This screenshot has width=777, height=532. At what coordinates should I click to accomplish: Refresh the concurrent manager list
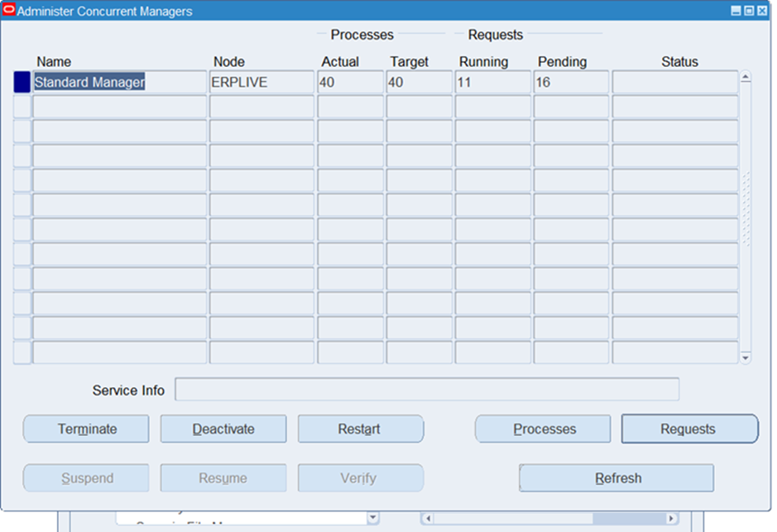coord(616,478)
